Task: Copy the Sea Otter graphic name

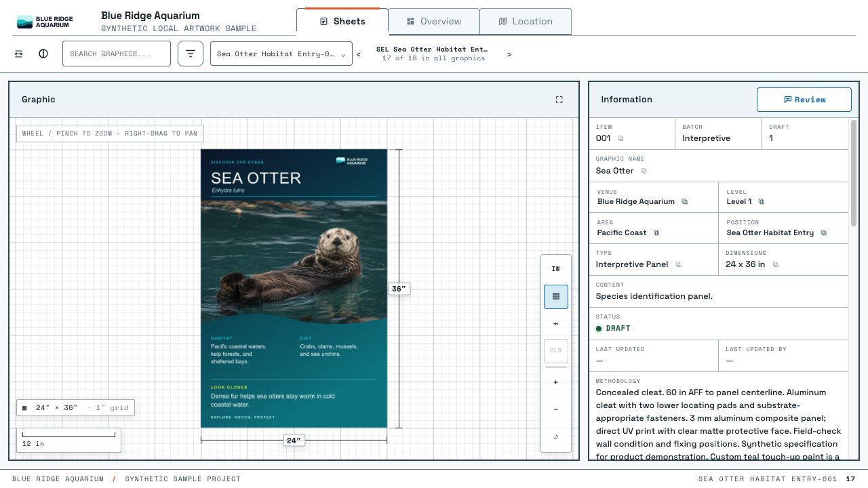Action: tap(644, 171)
